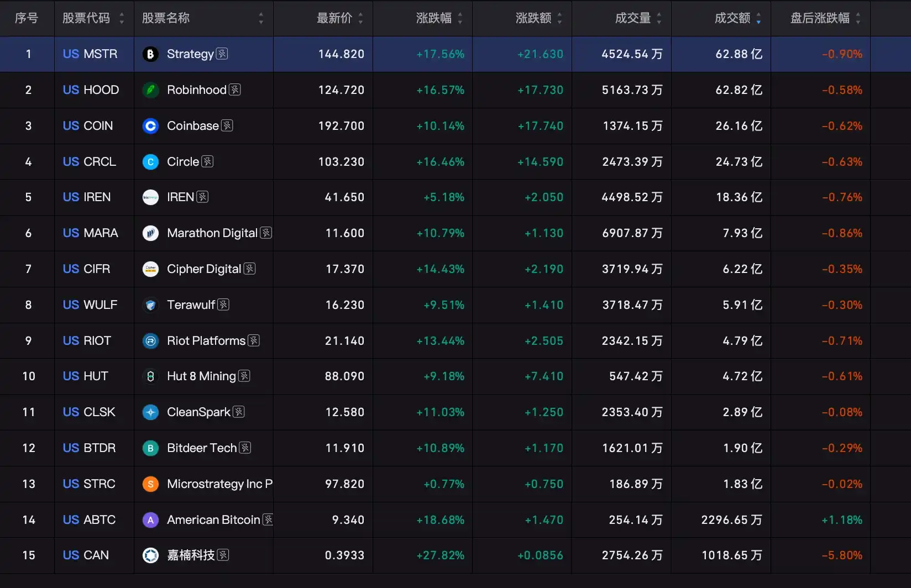911x588 pixels.
Task: Click the Bitdeer Tech logo icon
Action: point(150,448)
